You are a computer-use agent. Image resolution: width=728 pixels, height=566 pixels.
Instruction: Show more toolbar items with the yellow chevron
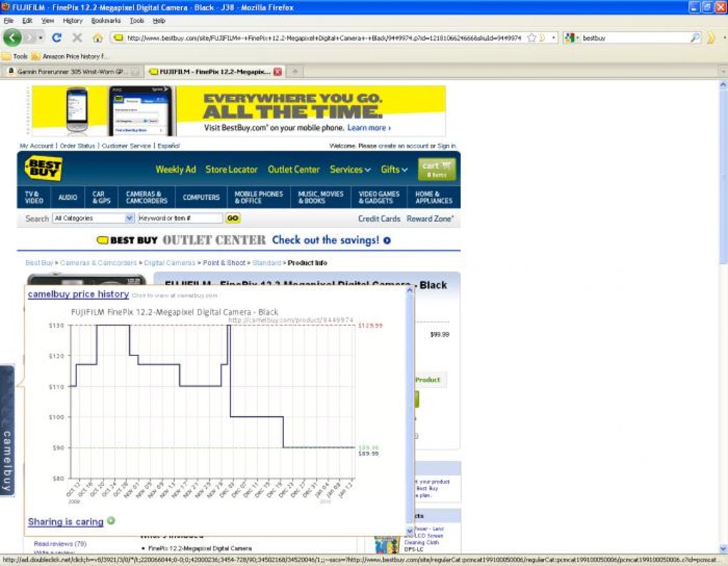click(x=711, y=38)
